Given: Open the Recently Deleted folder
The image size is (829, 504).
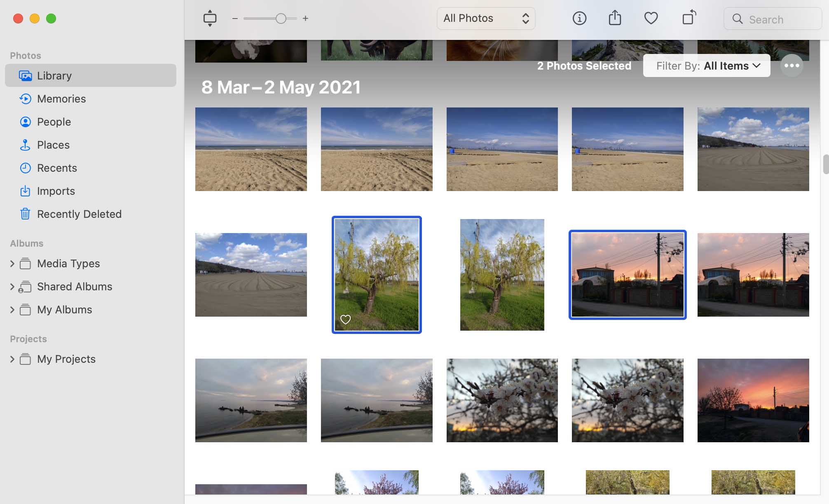Looking at the screenshot, I should click(79, 214).
